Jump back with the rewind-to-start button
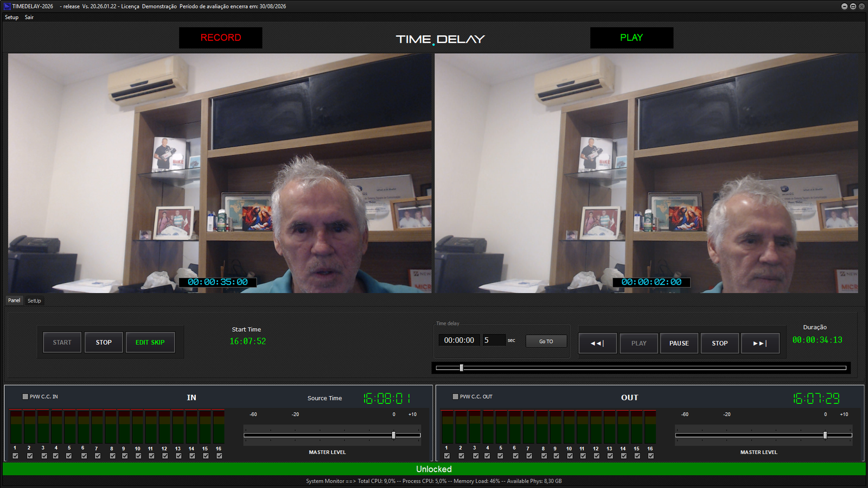Viewport: 868px width, 488px height. coord(597,343)
